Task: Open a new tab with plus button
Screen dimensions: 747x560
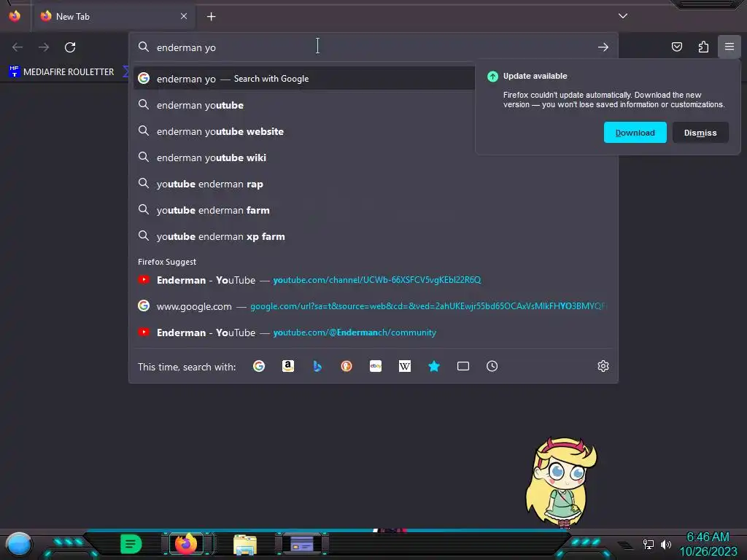Action: pyautogui.click(x=211, y=17)
